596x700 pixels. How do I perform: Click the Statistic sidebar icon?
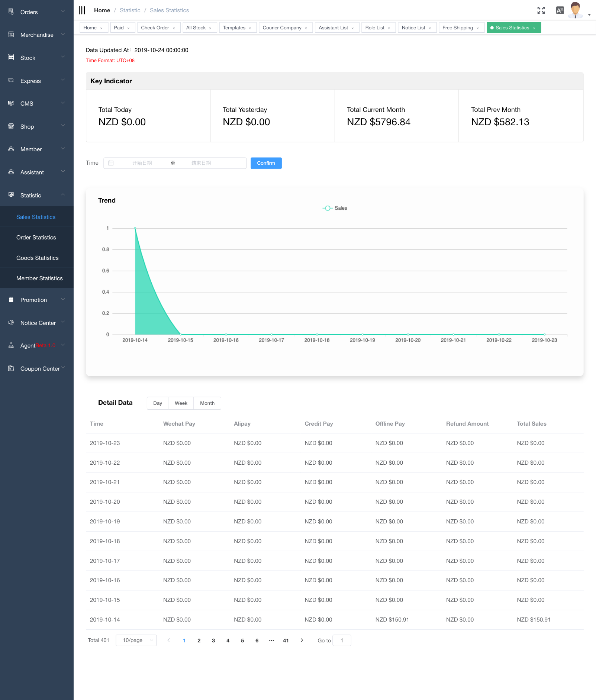11,195
